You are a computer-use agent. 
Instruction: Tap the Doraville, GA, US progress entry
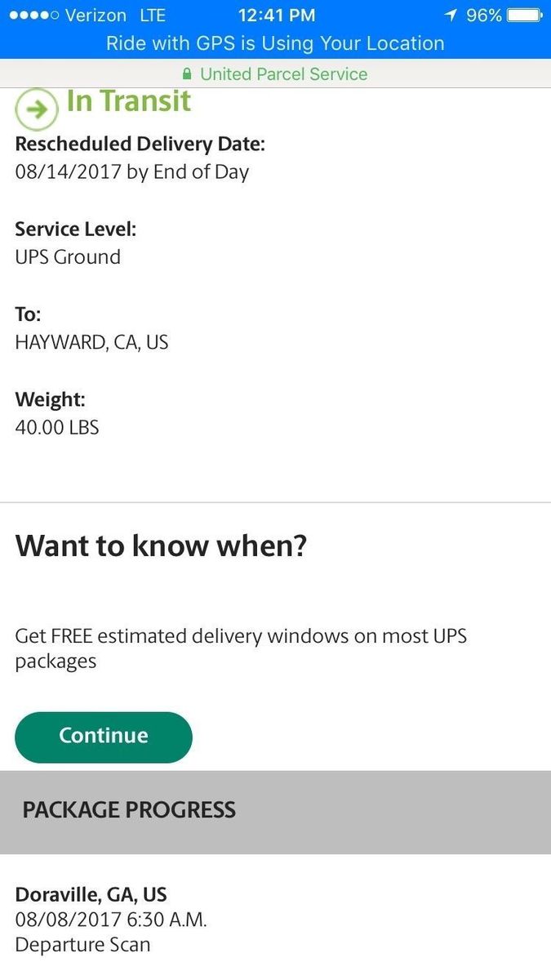click(x=91, y=894)
